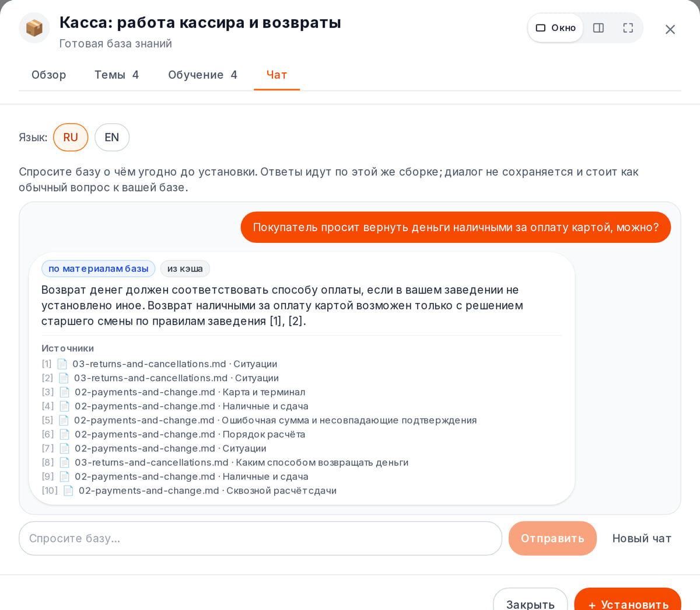Click the 'по материалам базы' badge
The image size is (700, 610).
(98, 269)
